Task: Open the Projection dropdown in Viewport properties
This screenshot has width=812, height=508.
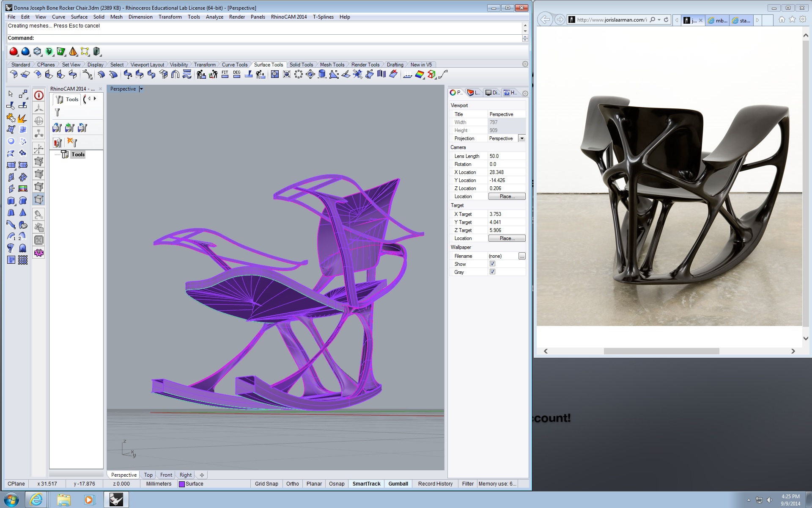Action: tap(522, 138)
